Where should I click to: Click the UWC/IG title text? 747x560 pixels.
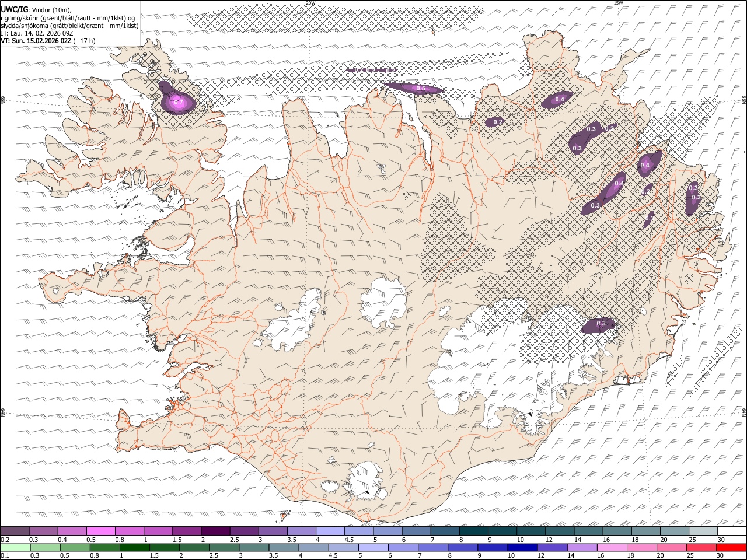[15, 9]
